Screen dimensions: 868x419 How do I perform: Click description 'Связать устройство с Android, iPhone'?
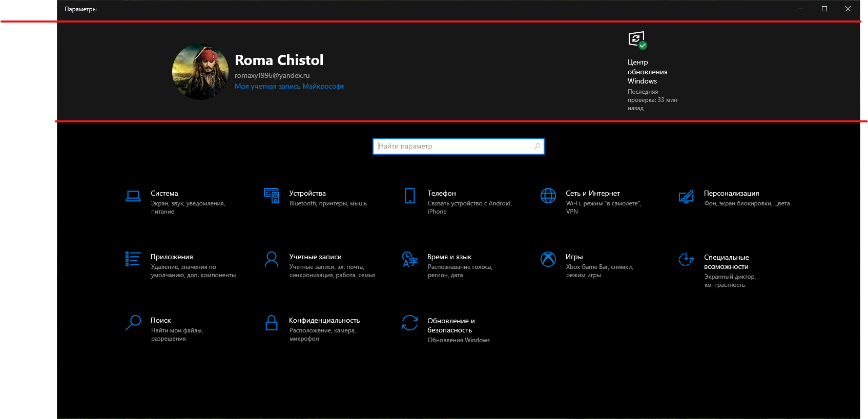click(x=470, y=207)
